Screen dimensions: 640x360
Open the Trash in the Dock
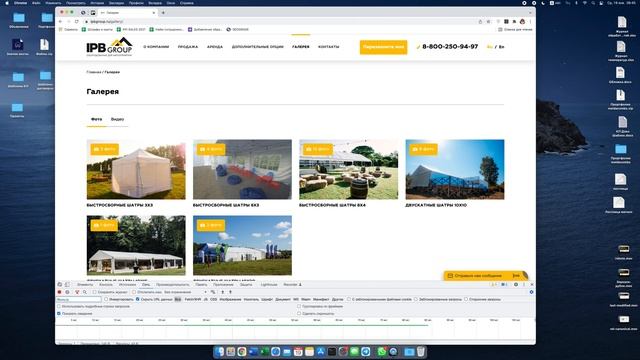tap(421, 351)
